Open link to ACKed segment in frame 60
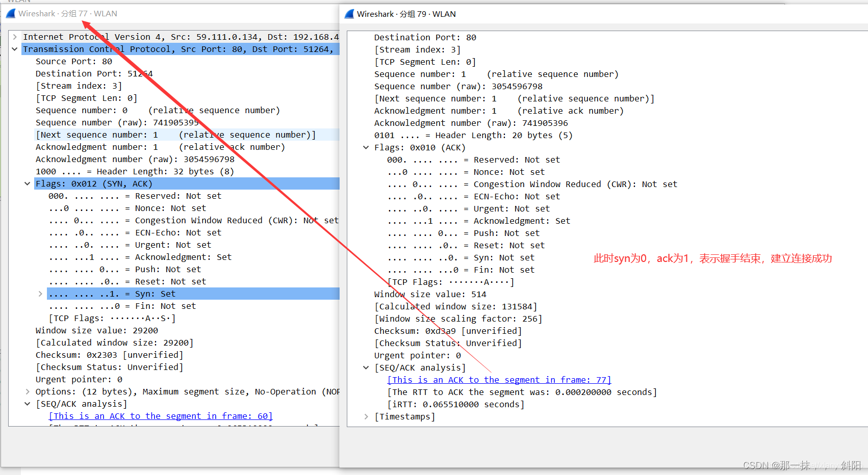 pos(161,416)
